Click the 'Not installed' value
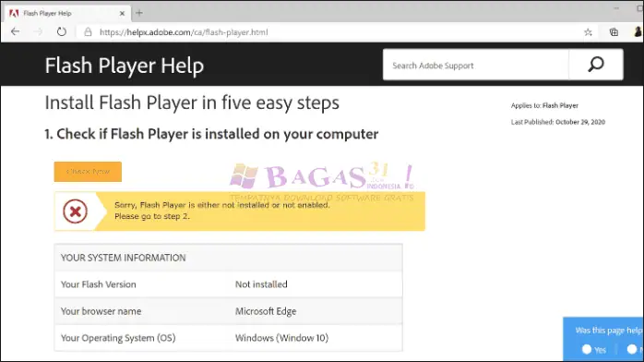 [261, 284]
